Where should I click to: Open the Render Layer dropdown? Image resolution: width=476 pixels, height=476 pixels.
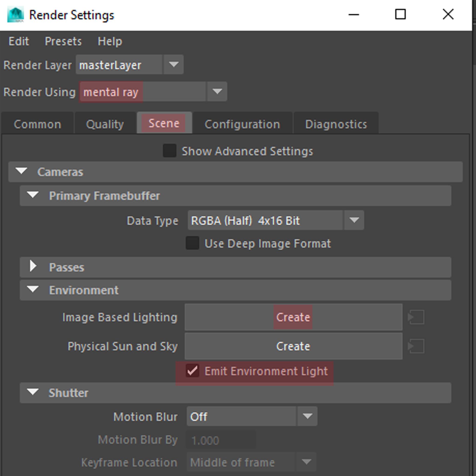pyautogui.click(x=173, y=65)
